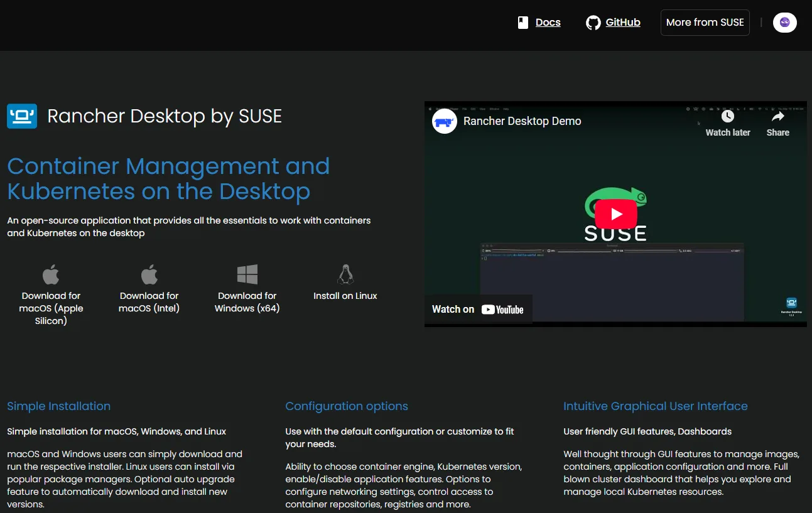Screen dimensions: 812x513
Task: Click text "User friendly GUI features, Dashboards"
Action: (647, 431)
